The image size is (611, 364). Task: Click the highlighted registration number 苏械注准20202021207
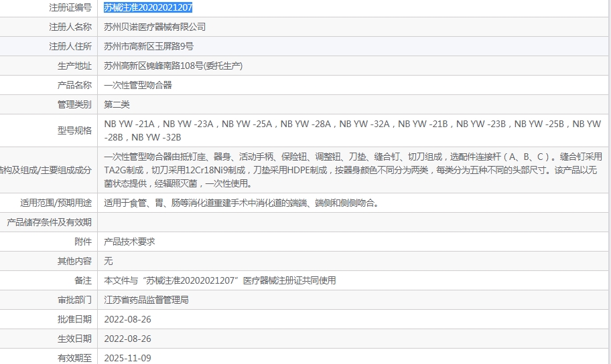click(x=148, y=7)
